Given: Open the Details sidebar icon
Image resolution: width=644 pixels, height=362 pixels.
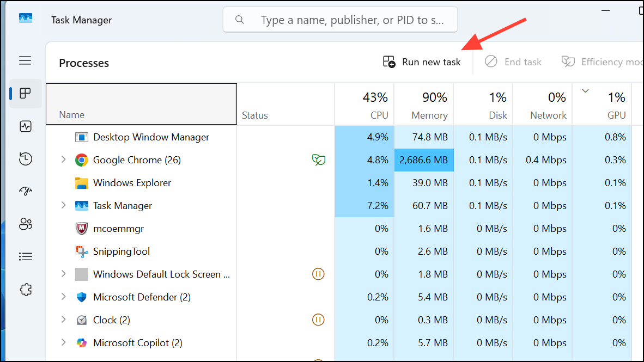Looking at the screenshot, I should pos(25,256).
